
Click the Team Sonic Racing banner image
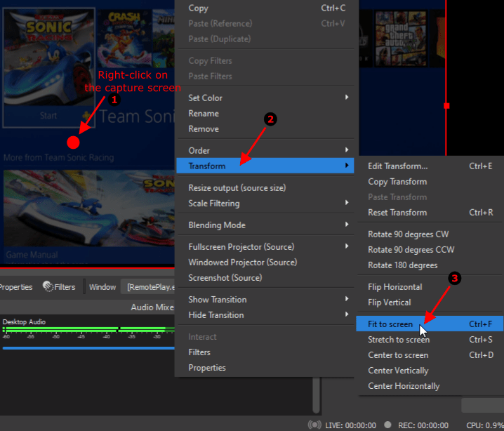click(89, 208)
